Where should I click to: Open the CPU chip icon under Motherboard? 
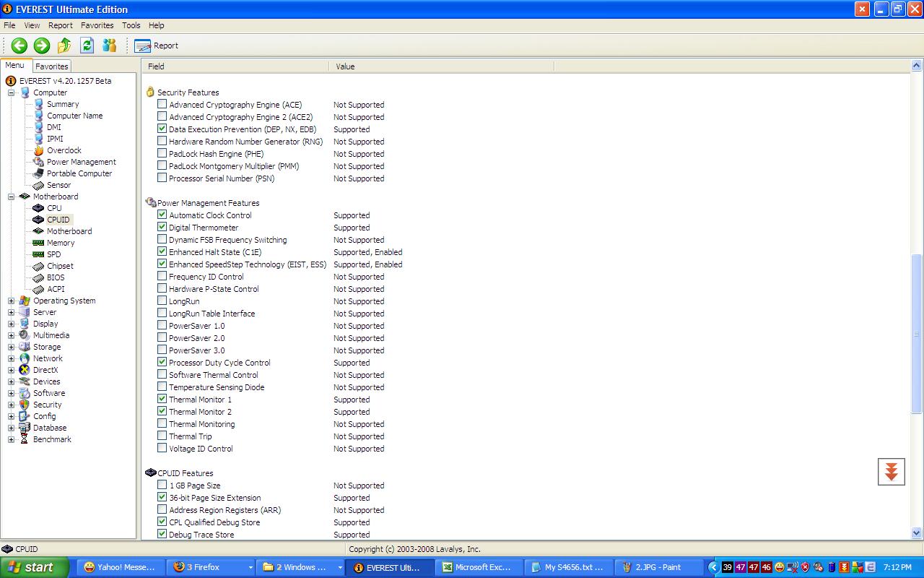(38, 208)
